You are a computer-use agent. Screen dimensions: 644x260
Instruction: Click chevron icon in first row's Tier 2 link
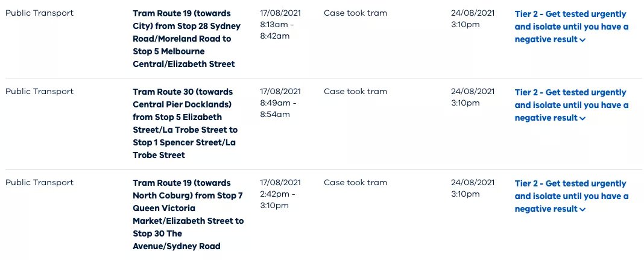coord(582,40)
